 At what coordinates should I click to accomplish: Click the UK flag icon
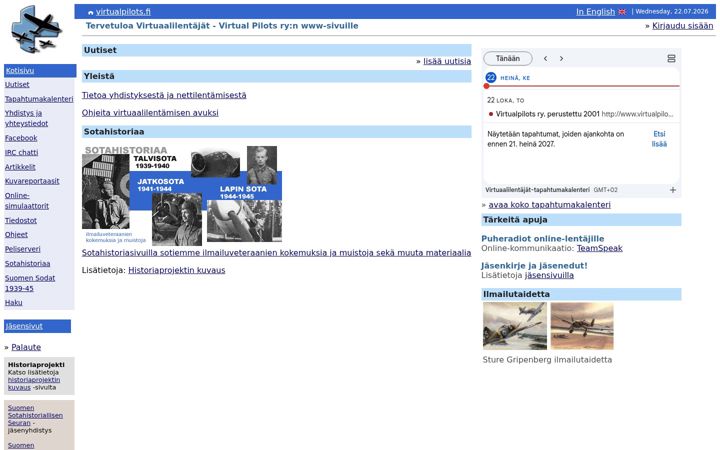pyautogui.click(x=622, y=12)
